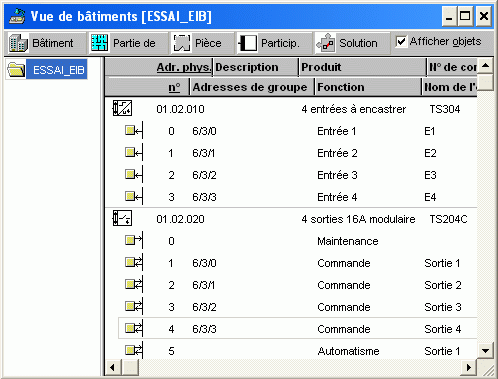Image resolution: width=498 pixels, height=379 pixels.
Task: Click the n° column header
Action: pos(174,87)
